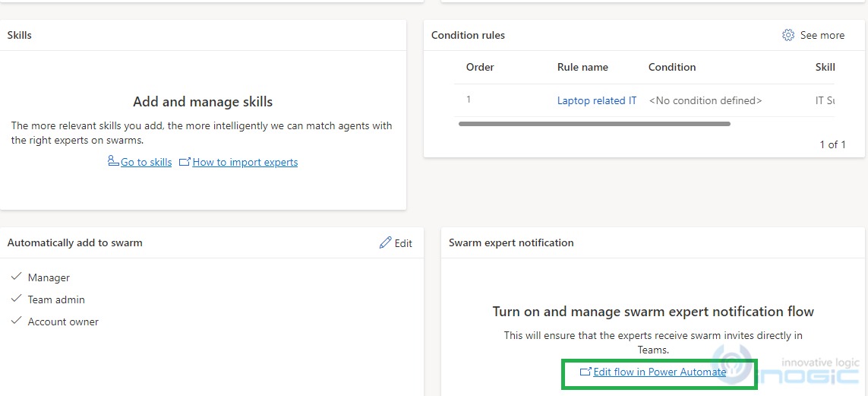Click the Add and manage skills heading
The height and width of the screenshot is (396, 868).
pyautogui.click(x=203, y=102)
